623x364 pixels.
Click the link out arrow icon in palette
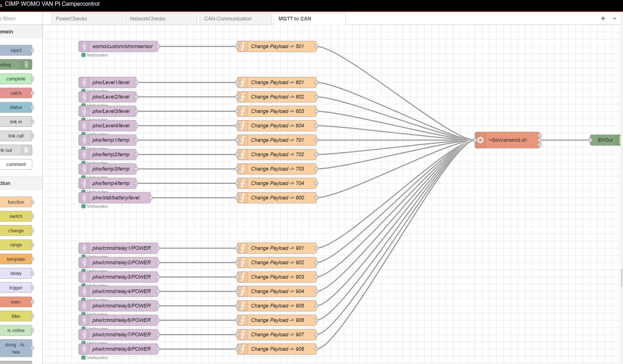[x=26, y=150]
